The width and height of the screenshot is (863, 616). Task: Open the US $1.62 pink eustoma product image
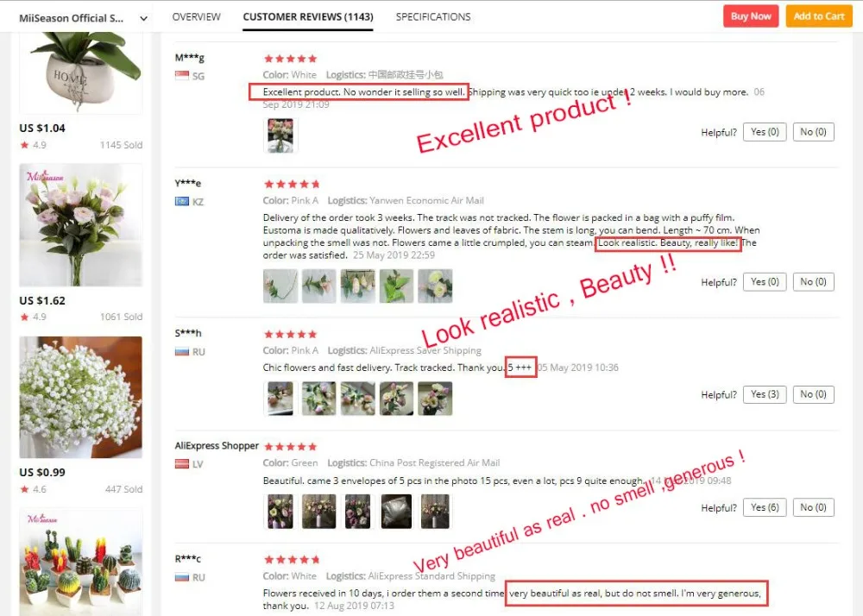click(x=81, y=225)
